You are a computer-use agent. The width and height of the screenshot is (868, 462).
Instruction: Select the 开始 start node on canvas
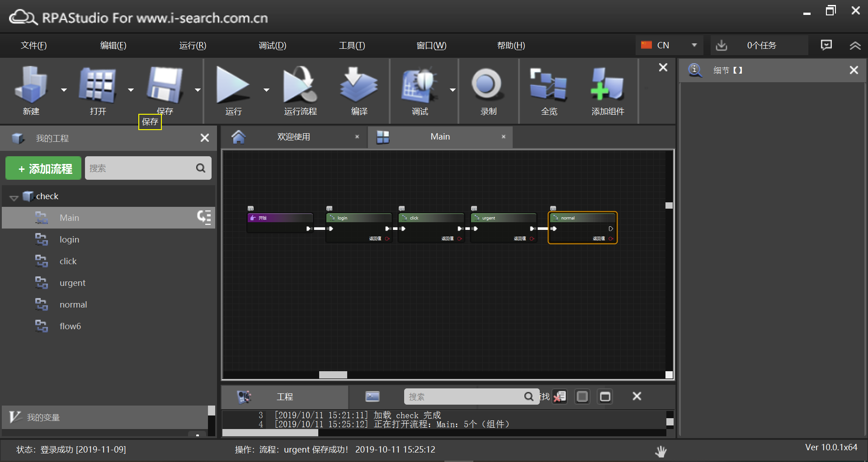280,223
